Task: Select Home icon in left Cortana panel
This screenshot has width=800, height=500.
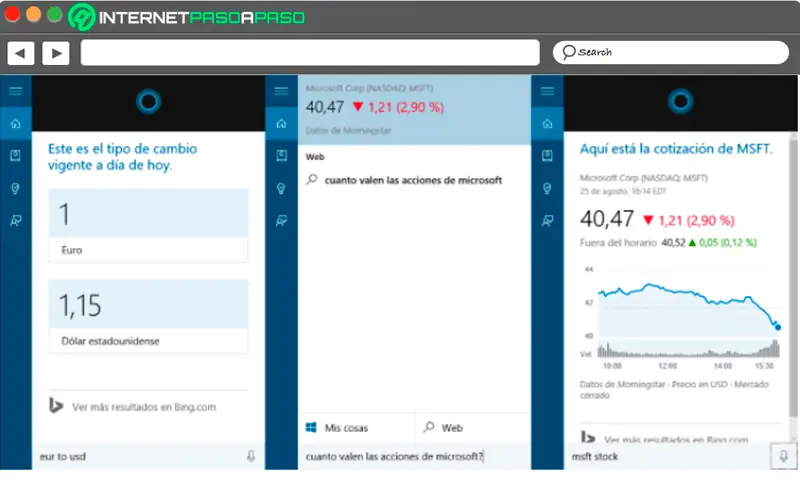Action: pyautogui.click(x=16, y=123)
